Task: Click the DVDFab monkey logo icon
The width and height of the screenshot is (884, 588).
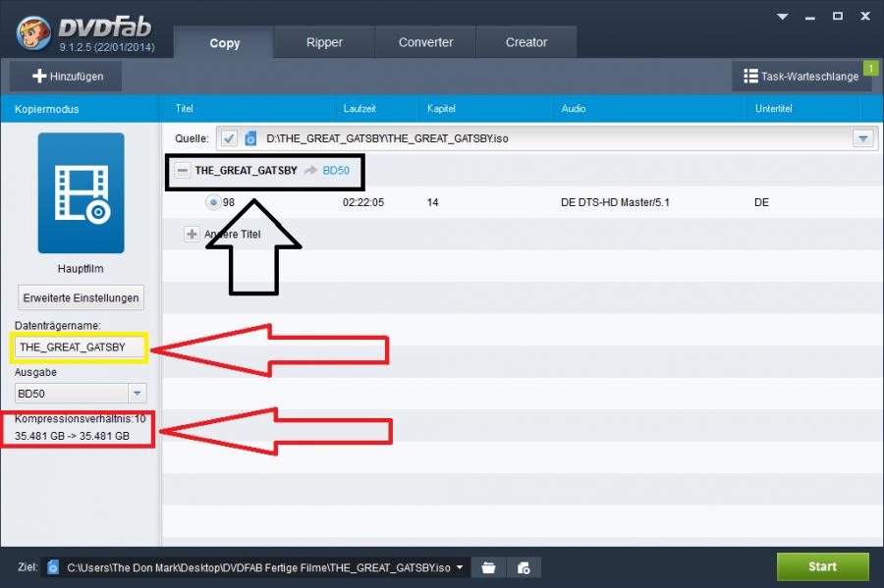Action: click(33, 32)
